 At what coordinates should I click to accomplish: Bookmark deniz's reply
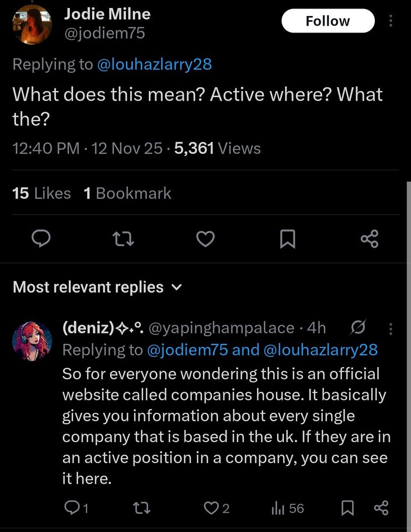[x=347, y=508]
